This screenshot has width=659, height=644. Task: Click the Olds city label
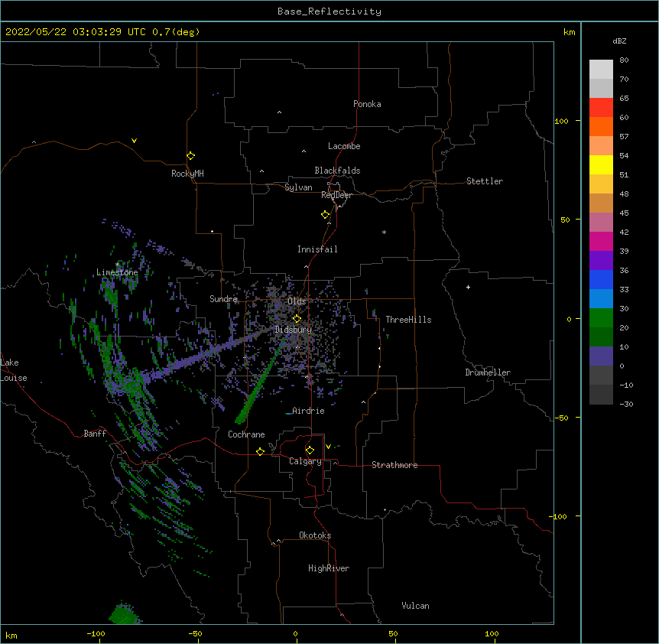tap(297, 301)
